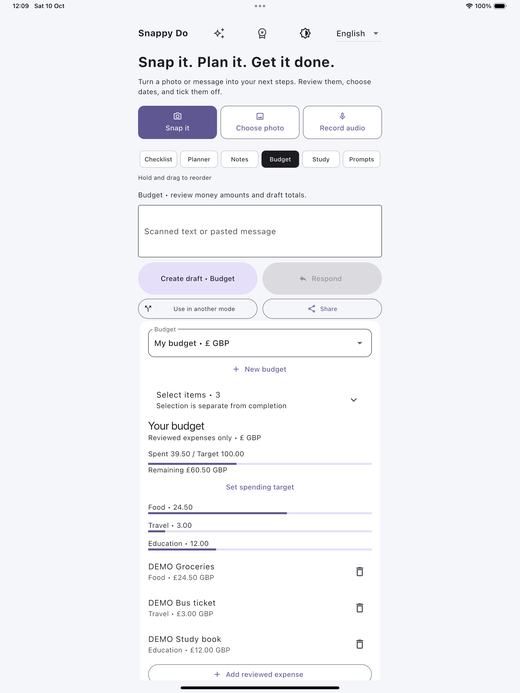Image resolution: width=520 pixels, height=693 pixels.
Task: Switch to the Checklist mode tab
Action: pos(158,159)
